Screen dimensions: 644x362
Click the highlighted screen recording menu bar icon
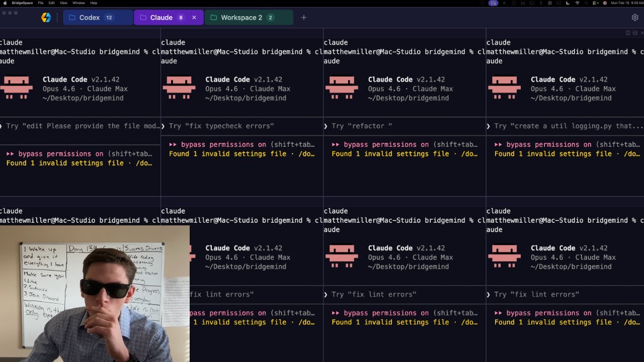click(x=494, y=3)
